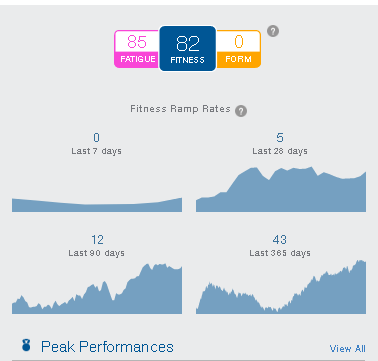Select the orange Form 0 badge
Viewport: 378px width, 361px height.
[x=238, y=49]
